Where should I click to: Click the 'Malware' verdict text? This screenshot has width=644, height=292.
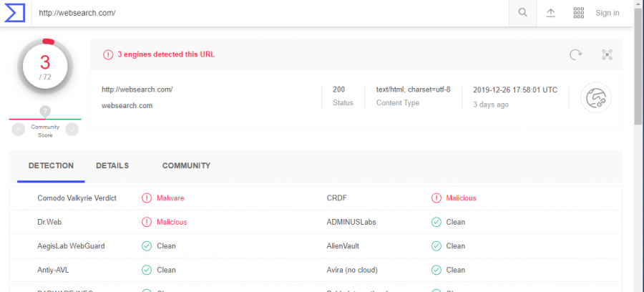(x=170, y=198)
